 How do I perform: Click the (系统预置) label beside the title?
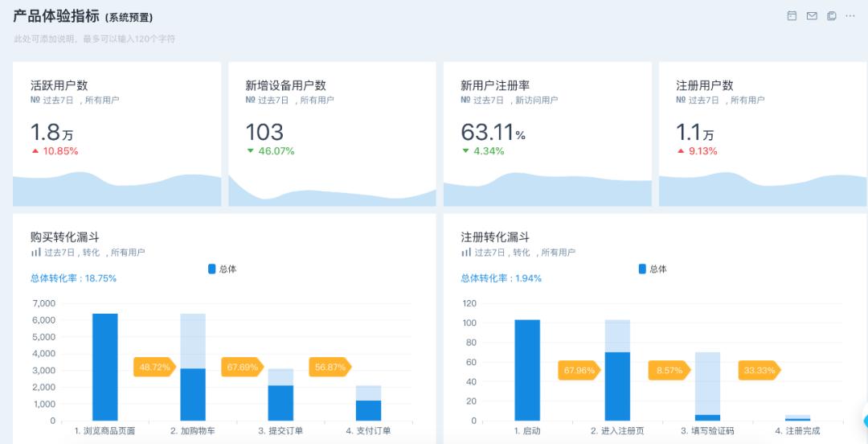129,18
